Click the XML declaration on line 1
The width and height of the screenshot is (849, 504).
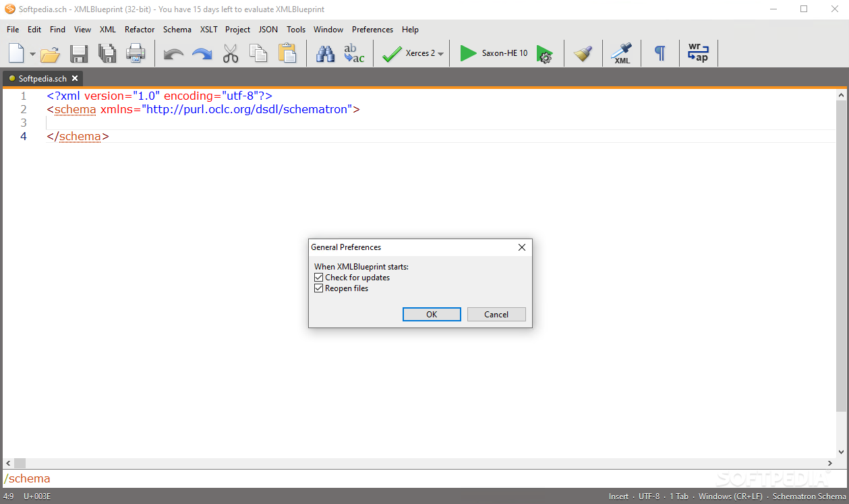(x=159, y=96)
